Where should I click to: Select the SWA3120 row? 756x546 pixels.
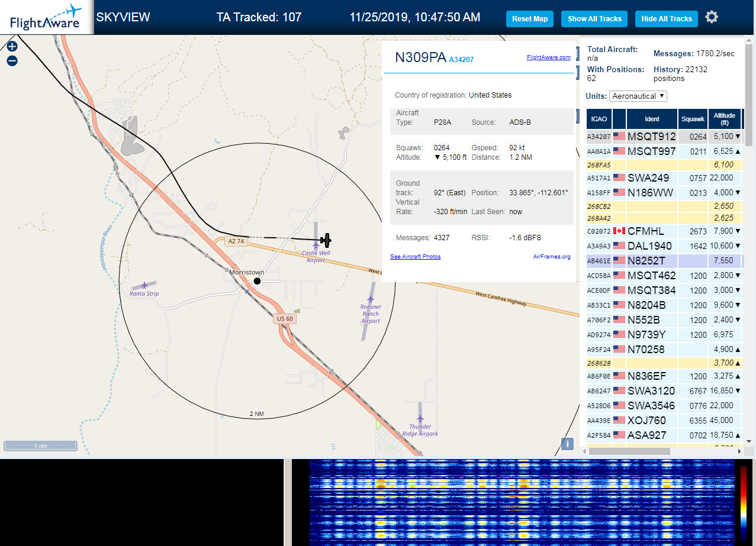coord(664,390)
